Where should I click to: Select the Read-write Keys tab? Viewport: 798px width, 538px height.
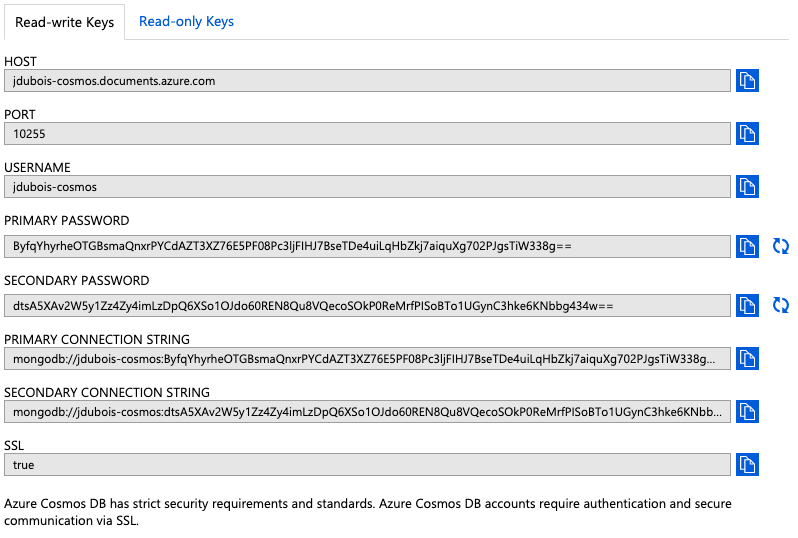[x=65, y=22]
